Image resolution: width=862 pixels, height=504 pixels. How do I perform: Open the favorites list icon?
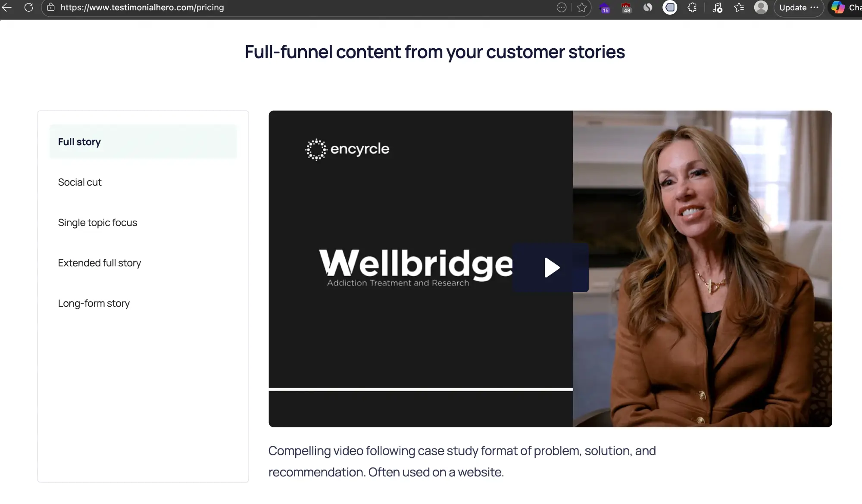pyautogui.click(x=739, y=7)
